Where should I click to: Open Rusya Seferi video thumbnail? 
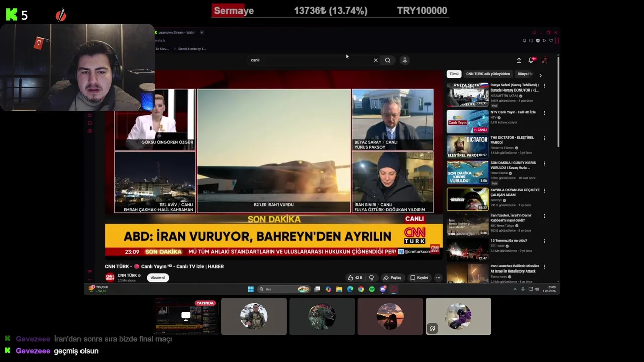tap(467, 95)
